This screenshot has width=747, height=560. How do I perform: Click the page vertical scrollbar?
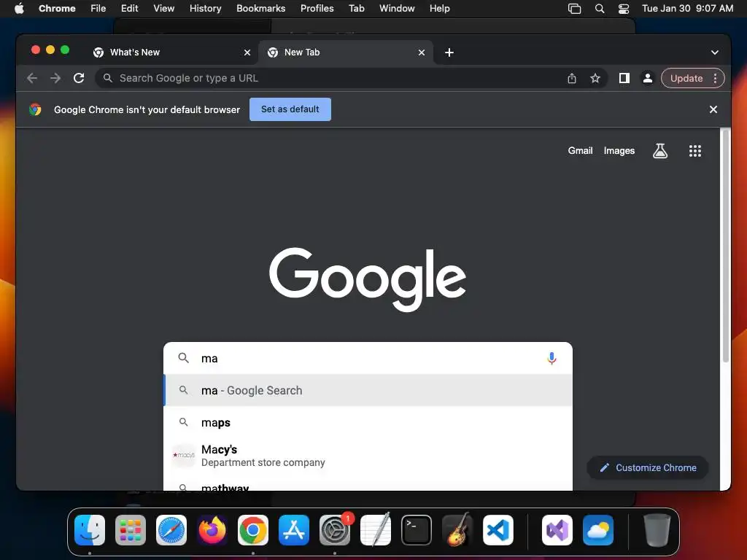726,245
